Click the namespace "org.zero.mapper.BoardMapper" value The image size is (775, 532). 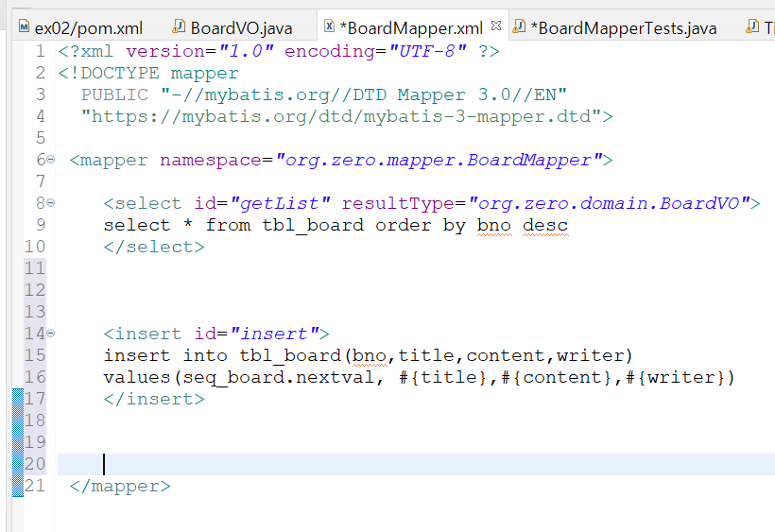tap(439, 160)
